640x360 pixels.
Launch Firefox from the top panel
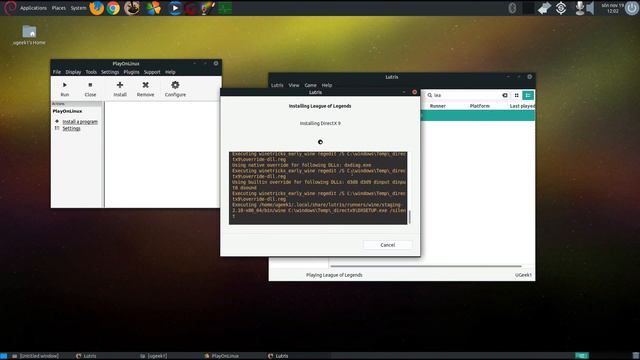(x=97, y=8)
